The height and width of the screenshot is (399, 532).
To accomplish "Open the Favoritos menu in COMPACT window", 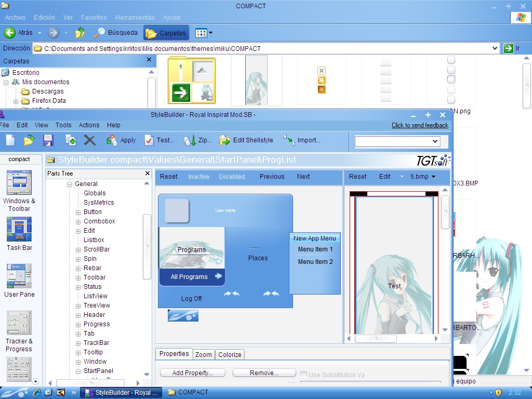I will (x=94, y=17).
